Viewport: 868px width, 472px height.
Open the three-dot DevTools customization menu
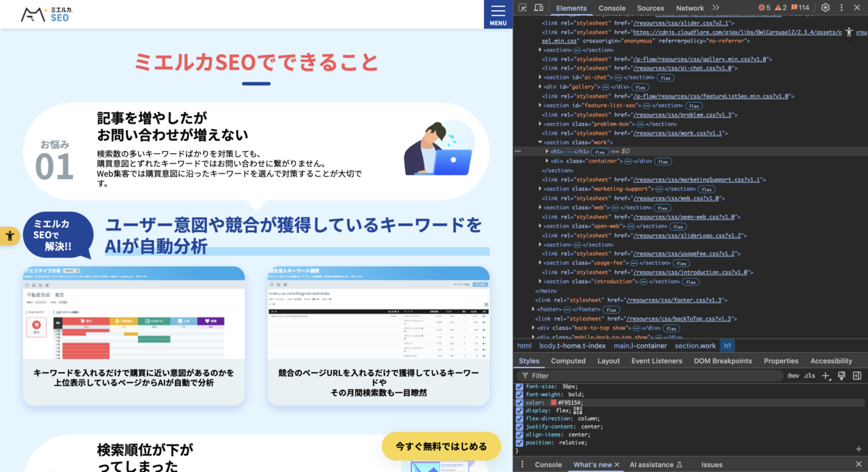[x=841, y=7]
